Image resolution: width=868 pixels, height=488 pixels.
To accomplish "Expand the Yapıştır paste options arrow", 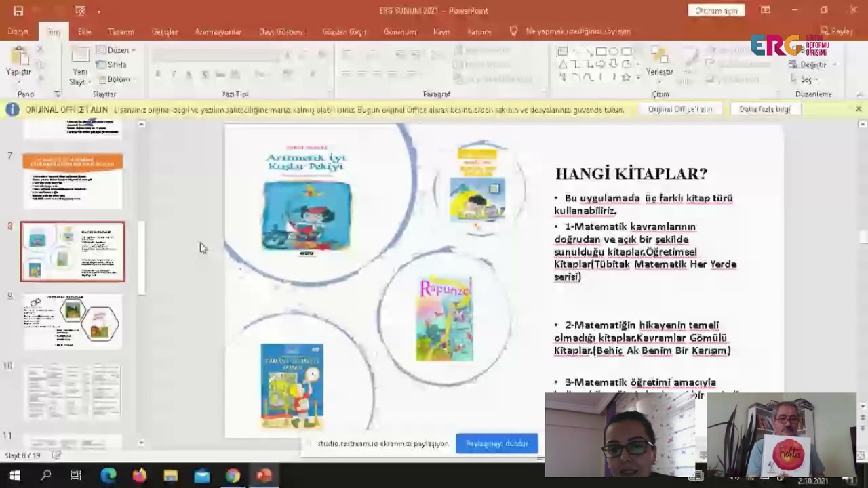I will click(19, 83).
